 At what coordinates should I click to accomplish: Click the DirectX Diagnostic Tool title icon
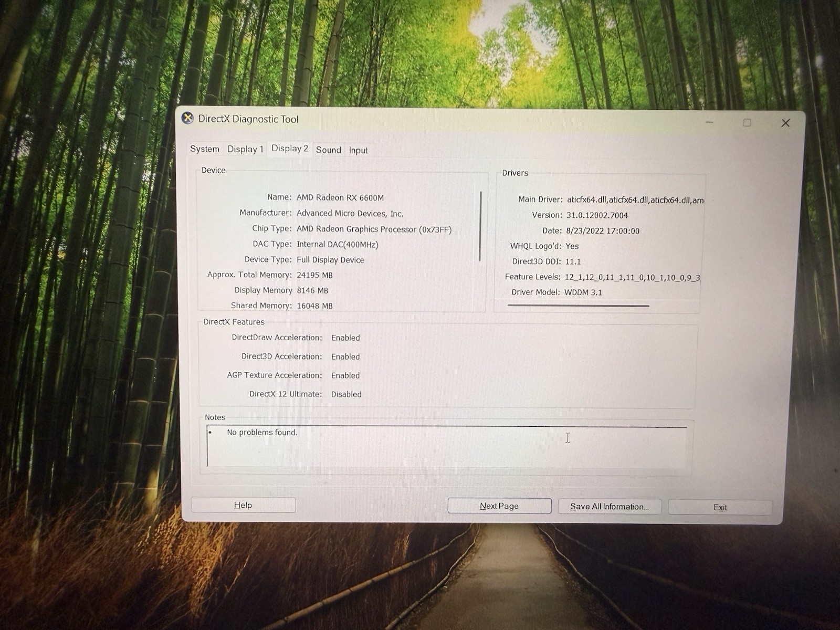(187, 118)
